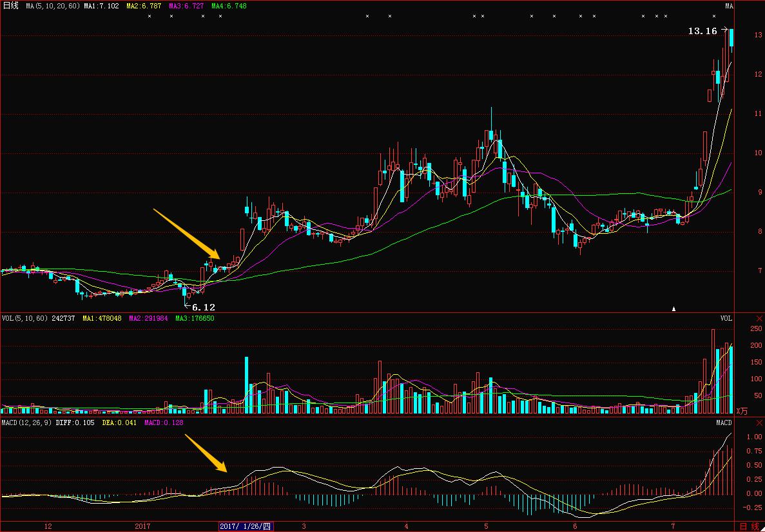Click the white triangle marker above VOL panel
765x532 pixels.
tap(674, 309)
